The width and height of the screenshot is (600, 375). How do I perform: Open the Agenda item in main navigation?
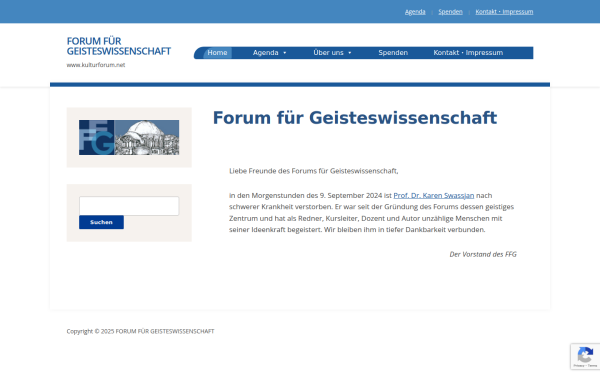tap(266, 53)
